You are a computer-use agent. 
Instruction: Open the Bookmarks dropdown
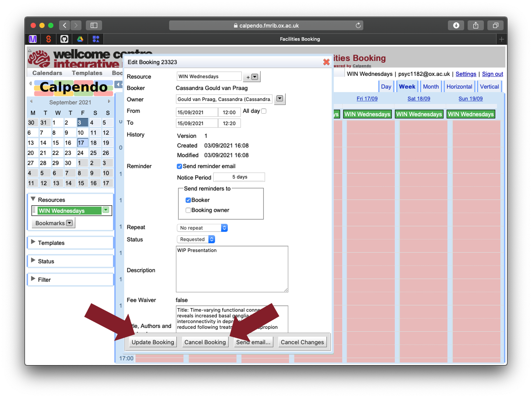click(x=54, y=223)
